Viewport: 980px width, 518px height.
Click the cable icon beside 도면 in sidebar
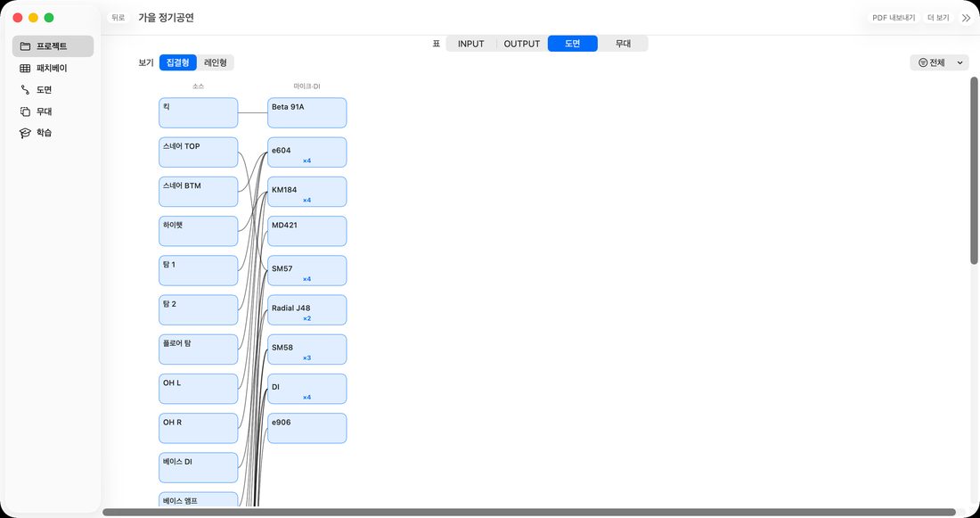(25, 89)
